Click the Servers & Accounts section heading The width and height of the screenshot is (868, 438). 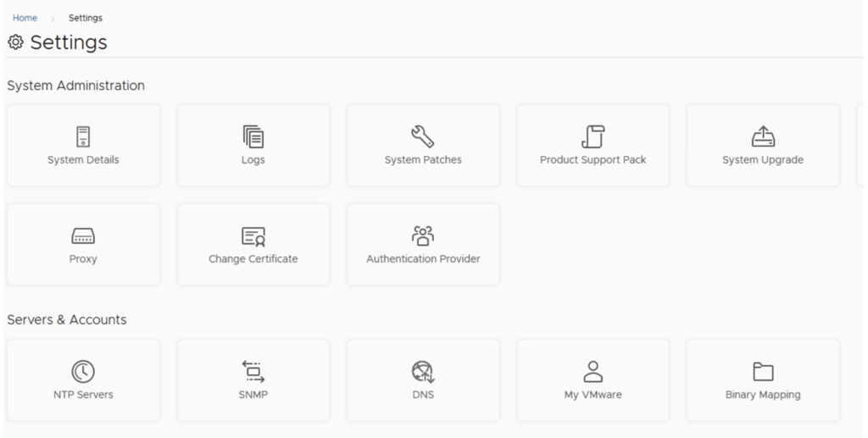click(67, 319)
